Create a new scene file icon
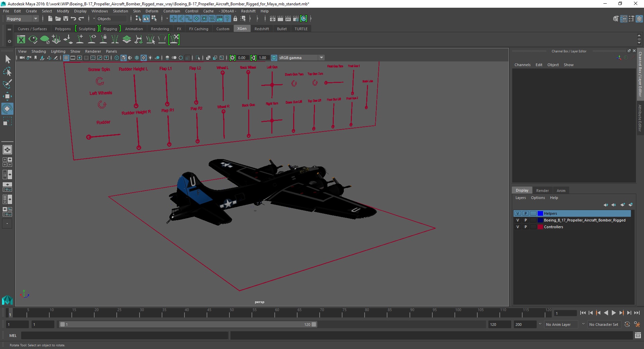The image size is (644, 349). point(50,19)
